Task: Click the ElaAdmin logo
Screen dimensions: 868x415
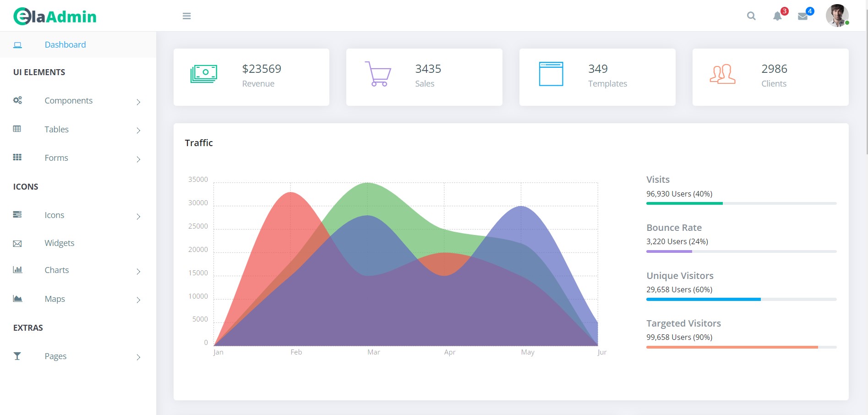Action: pyautogui.click(x=55, y=16)
